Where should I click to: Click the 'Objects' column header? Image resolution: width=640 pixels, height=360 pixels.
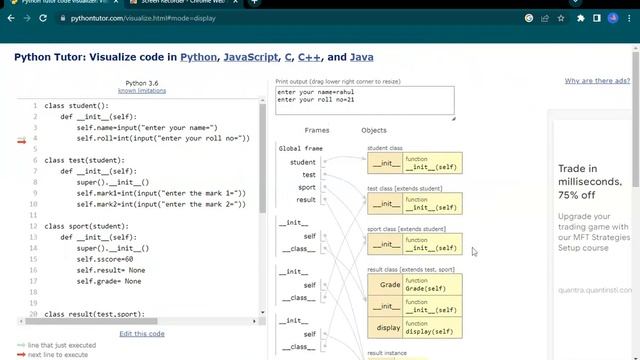374,130
